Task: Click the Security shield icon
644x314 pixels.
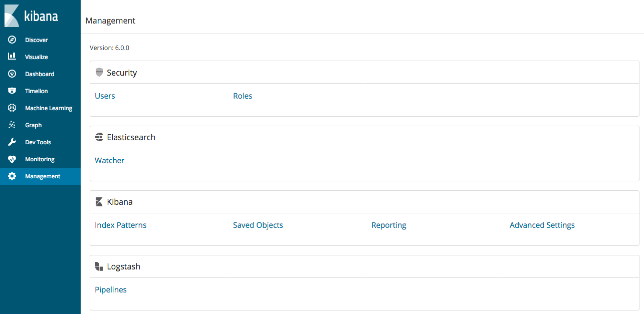Action: pyautogui.click(x=99, y=72)
